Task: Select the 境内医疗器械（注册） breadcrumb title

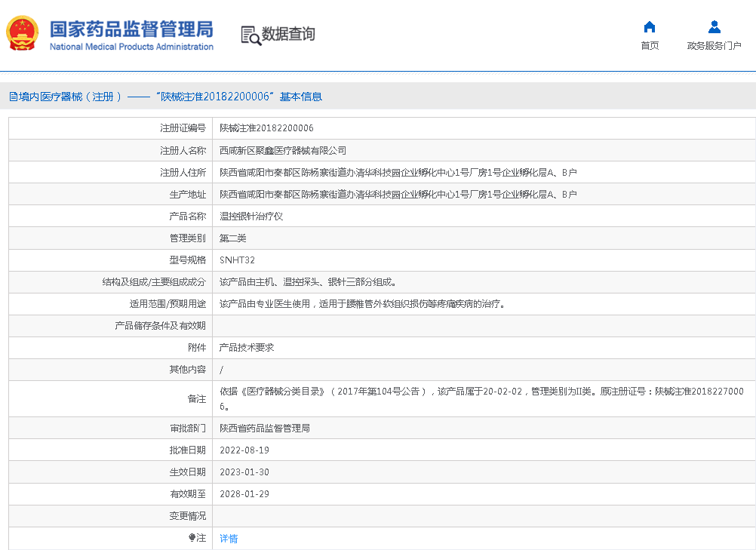Action: [x=70, y=97]
